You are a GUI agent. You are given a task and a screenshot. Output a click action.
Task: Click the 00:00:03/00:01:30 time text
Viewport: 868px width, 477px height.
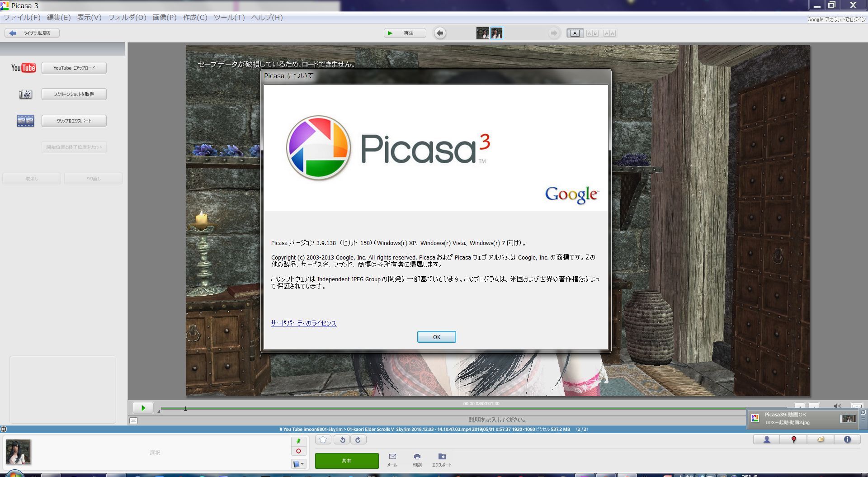click(481, 404)
